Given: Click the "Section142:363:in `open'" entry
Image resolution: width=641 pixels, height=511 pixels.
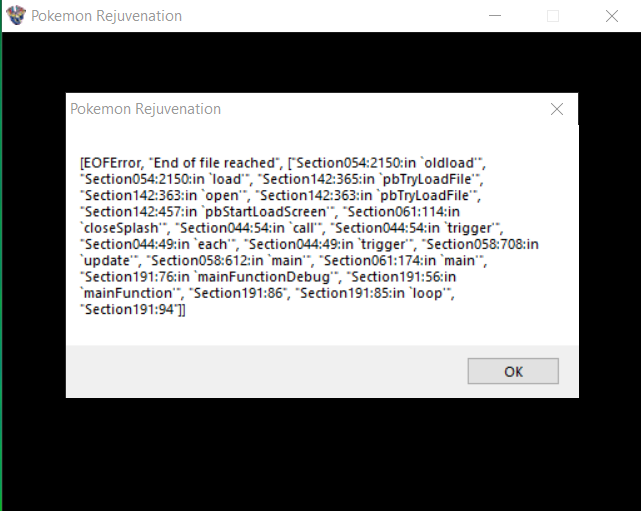Looking at the screenshot, I should pyautogui.click(x=164, y=195).
